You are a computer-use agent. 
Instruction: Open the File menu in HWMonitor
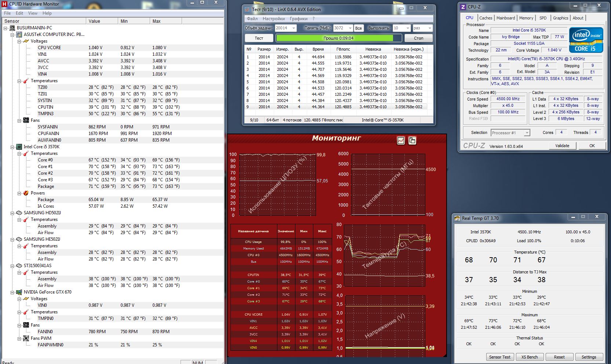(7, 13)
